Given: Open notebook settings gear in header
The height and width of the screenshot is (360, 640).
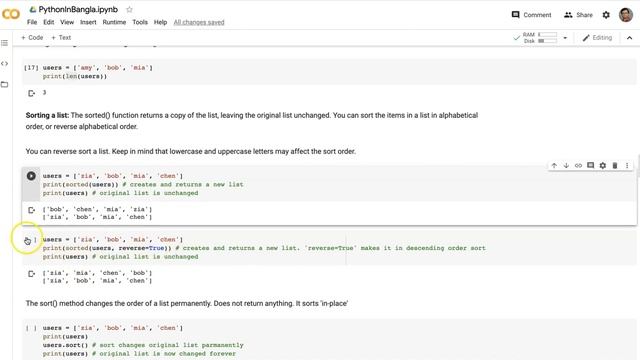Looking at the screenshot, I should [606, 15].
